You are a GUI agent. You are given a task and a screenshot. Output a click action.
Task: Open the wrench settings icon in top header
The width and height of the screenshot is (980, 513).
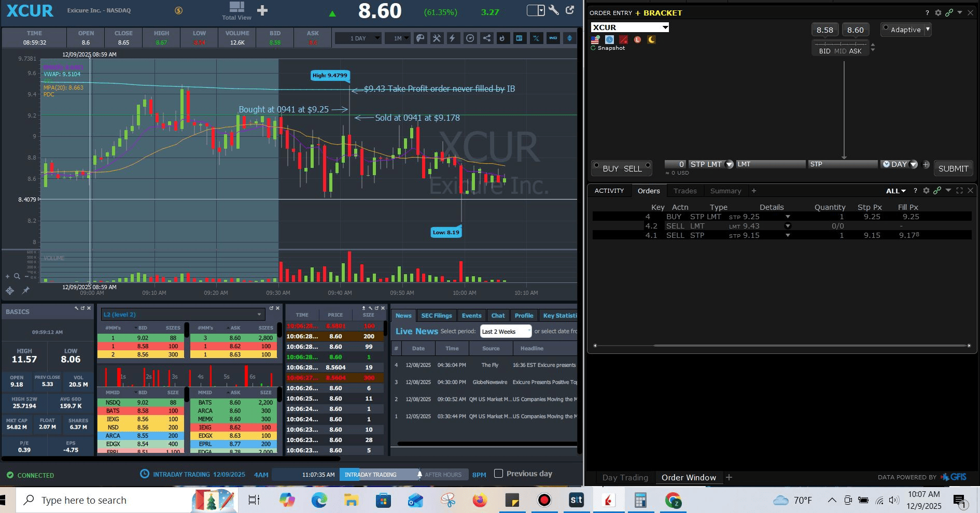[554, 10]
